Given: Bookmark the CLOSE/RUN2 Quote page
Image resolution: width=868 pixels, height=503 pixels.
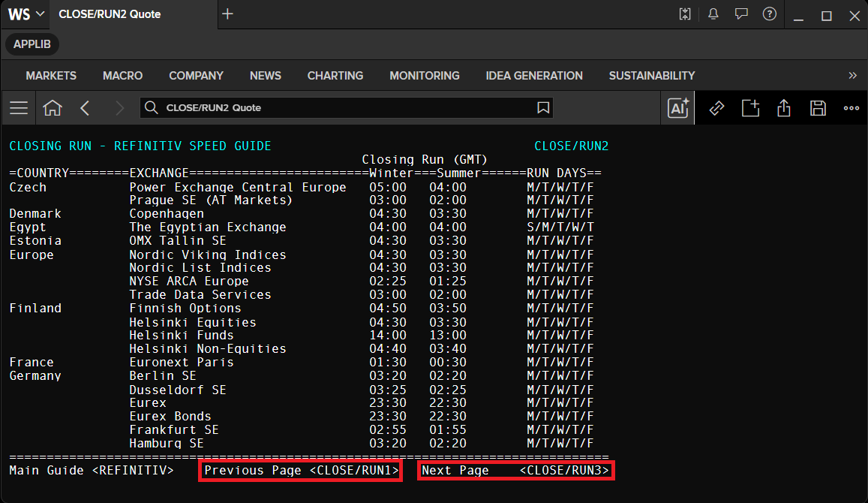Looking at the screenshot, I should point(543,107).
